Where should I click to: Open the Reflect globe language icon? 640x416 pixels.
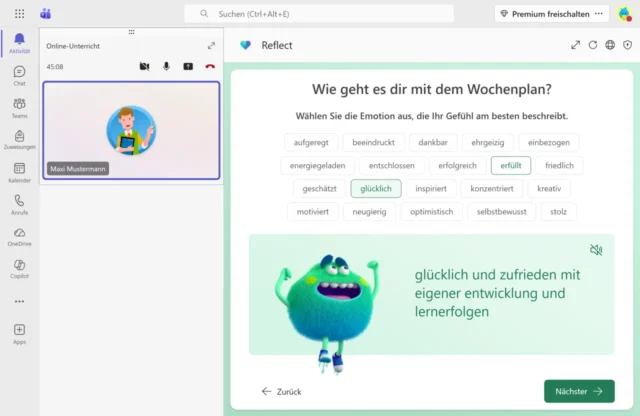(610, 45)
